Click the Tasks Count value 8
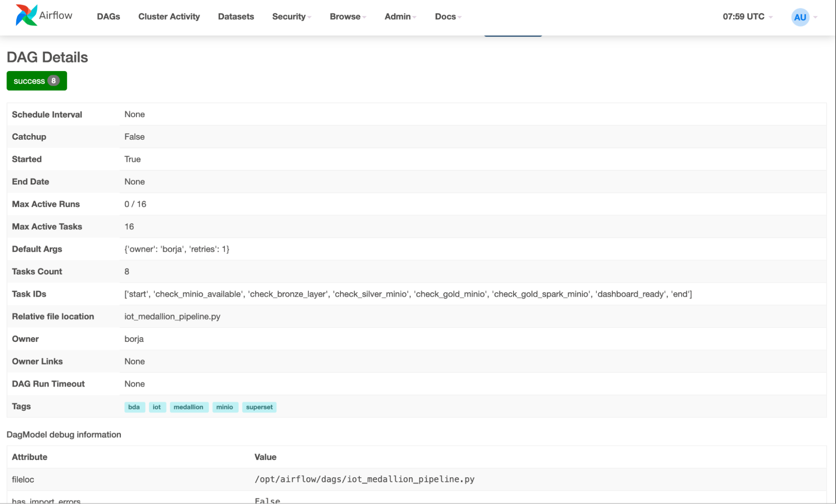This screenshot has height=504, width=836. pos(127,271)
